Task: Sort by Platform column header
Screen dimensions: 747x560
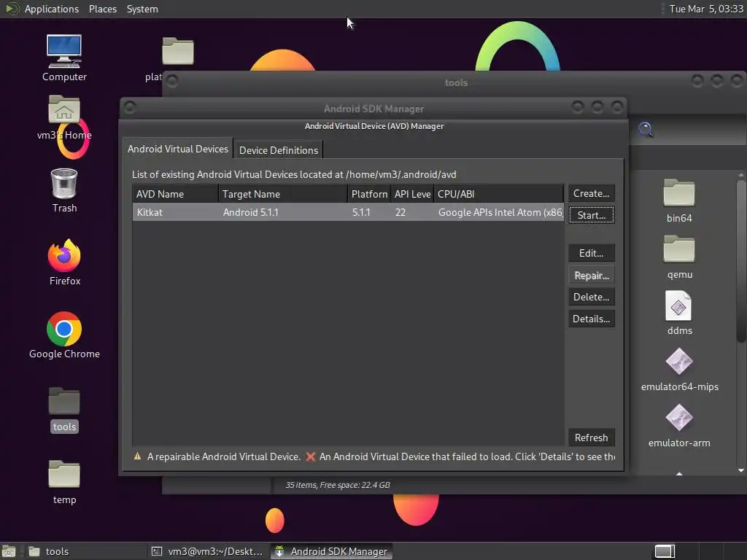Action: tap(368, 194)
